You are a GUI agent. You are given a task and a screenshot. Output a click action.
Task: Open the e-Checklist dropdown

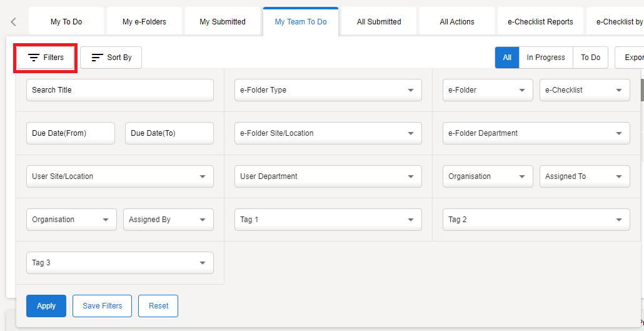(585, 90)
